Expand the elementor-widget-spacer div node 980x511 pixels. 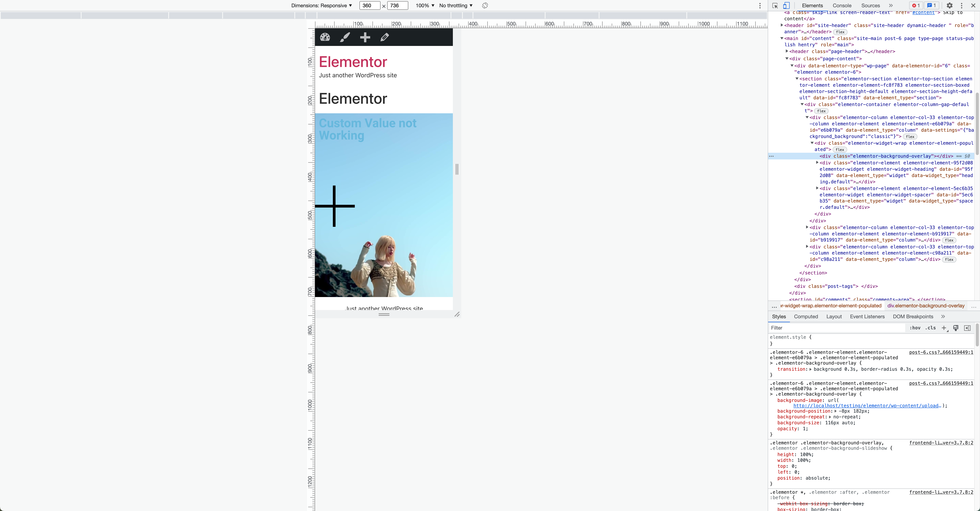[x=817, y=188]
